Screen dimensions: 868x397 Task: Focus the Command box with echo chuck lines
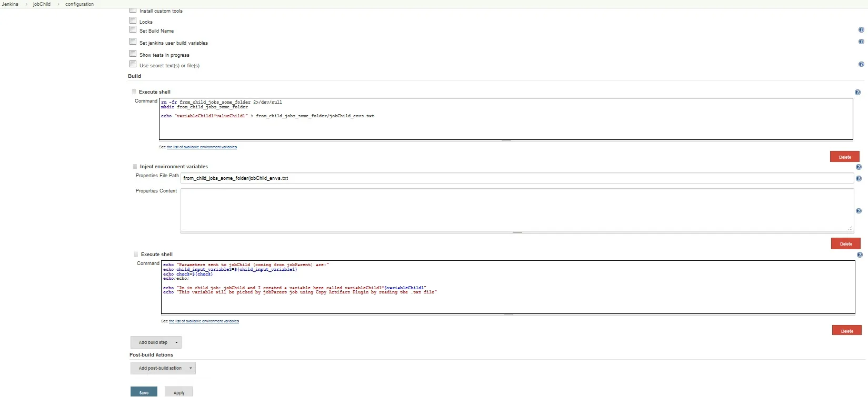coord(508,287)
